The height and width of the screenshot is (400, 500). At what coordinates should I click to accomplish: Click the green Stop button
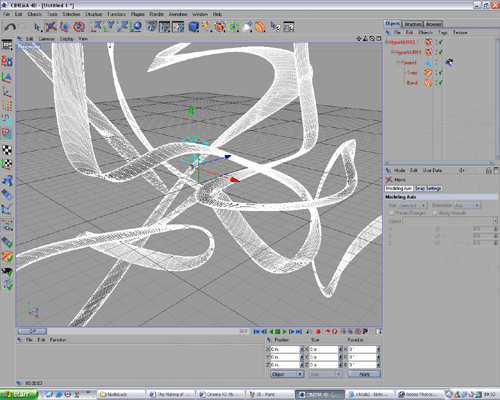coord(277,331)
